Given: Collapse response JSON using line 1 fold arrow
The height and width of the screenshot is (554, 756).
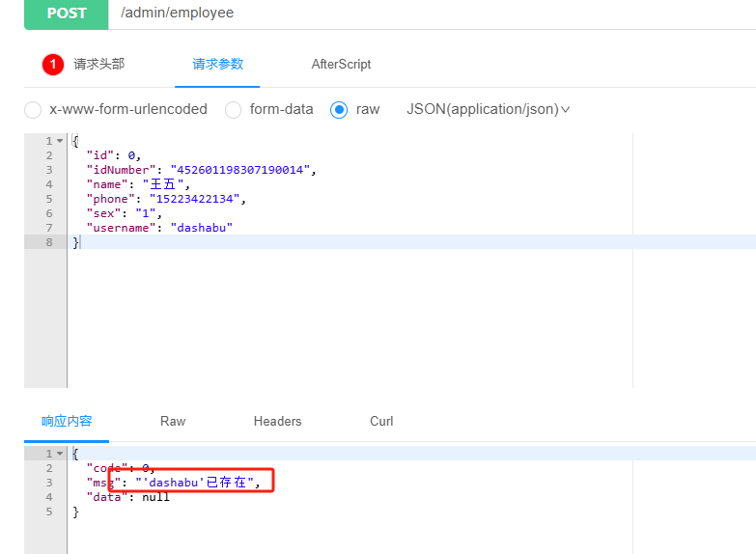Looking at the screenshot, I should (x=60, y=454).
